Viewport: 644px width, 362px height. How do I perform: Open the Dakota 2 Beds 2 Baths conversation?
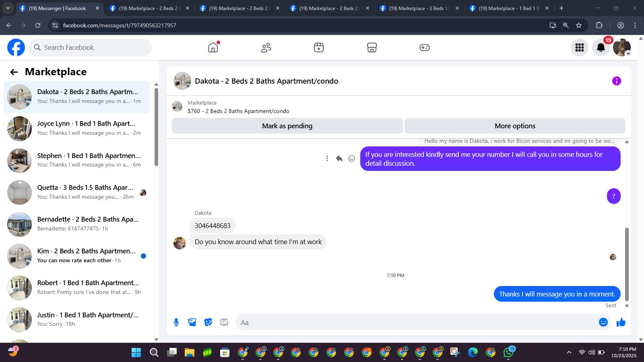[76, 97]
